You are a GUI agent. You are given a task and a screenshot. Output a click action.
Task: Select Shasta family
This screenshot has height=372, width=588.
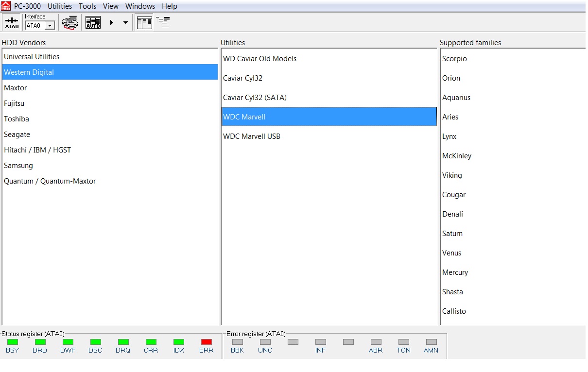pos(513,292)
